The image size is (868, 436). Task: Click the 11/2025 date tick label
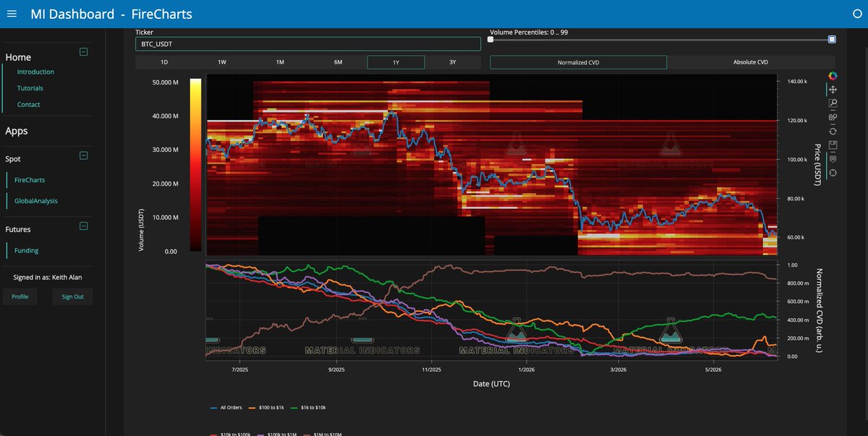(432, 369)
